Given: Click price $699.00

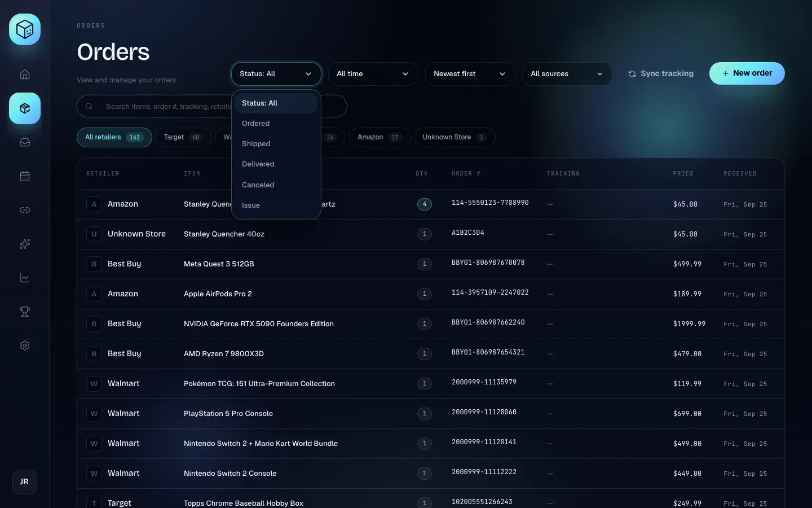Looking at the screenshot, I should (x=687, y=414).
